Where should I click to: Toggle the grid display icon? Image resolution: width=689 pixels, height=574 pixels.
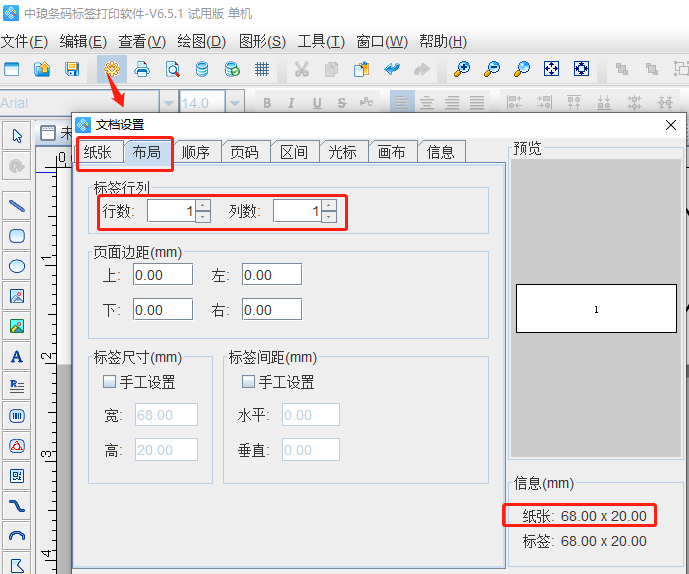click(262, 69)
